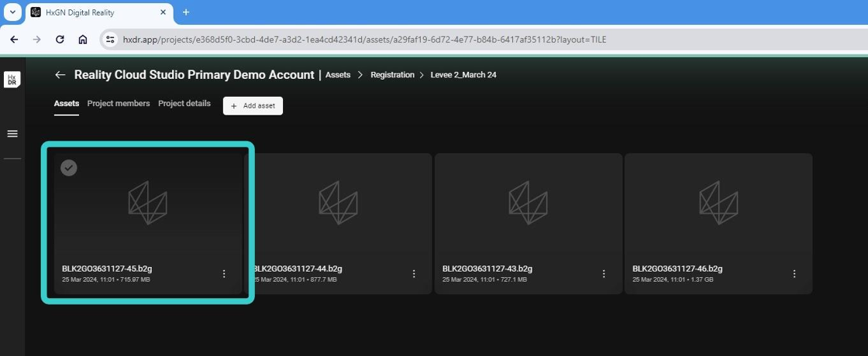This screenshot has height=356, width=868.
Task: Click the browser home icon
Action: (82, 39)
